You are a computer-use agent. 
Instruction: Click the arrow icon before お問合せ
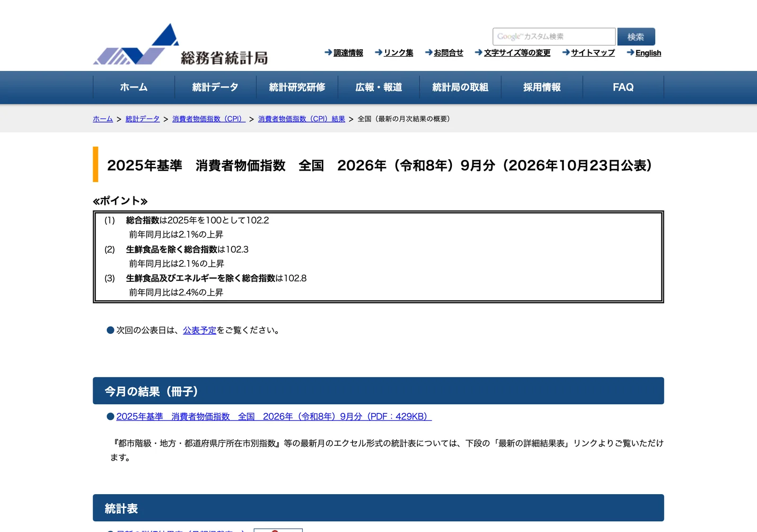[x=429, y=52]
